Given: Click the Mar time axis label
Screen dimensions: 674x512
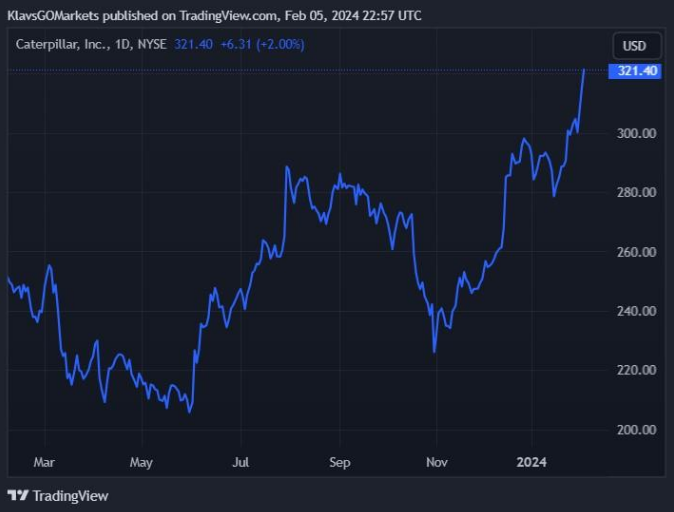Looking at the screenshot, I should [x=44, y=462].
